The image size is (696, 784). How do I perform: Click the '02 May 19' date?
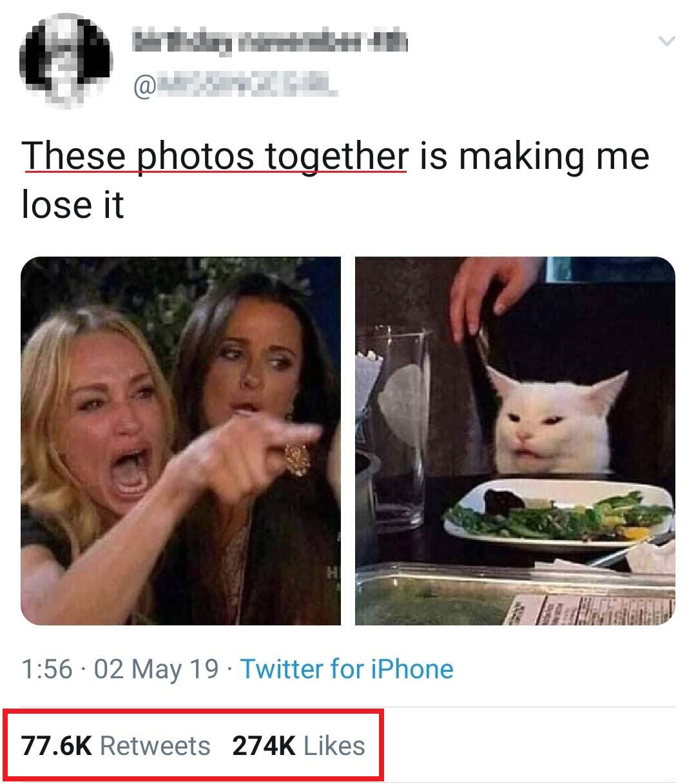coord(157,669)
